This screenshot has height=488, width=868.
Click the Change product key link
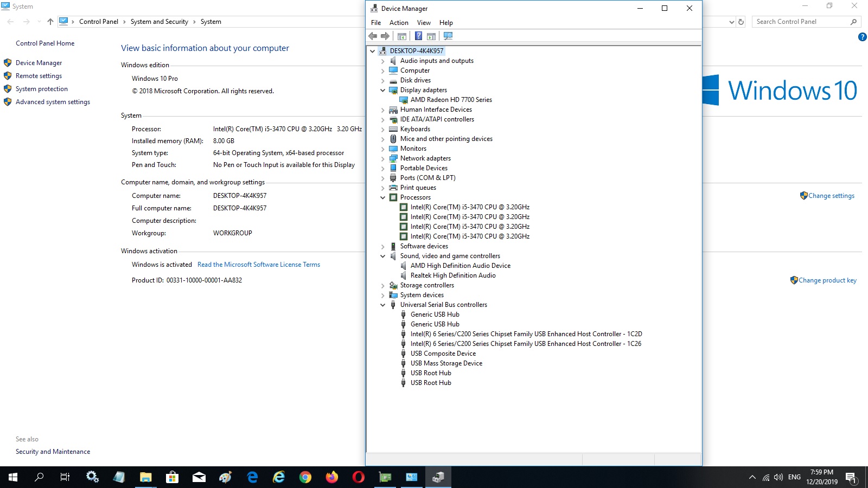click(x=827, y=280)
